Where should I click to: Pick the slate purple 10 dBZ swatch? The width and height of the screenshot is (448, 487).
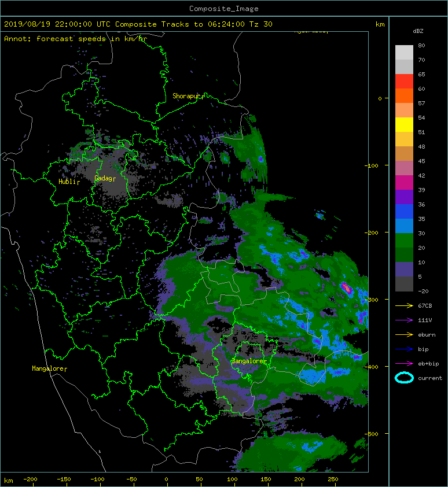[404, 269]
